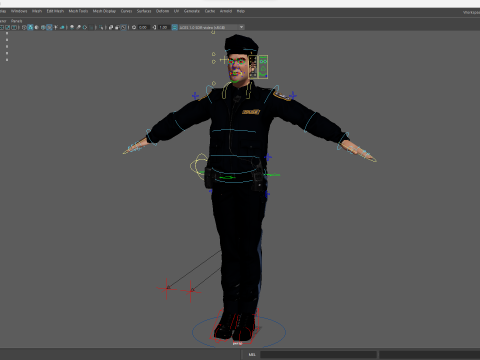The height and width of the screenshot is (360, 480).
Task: Open the Cache menu
Action: [x=210, y=11]
